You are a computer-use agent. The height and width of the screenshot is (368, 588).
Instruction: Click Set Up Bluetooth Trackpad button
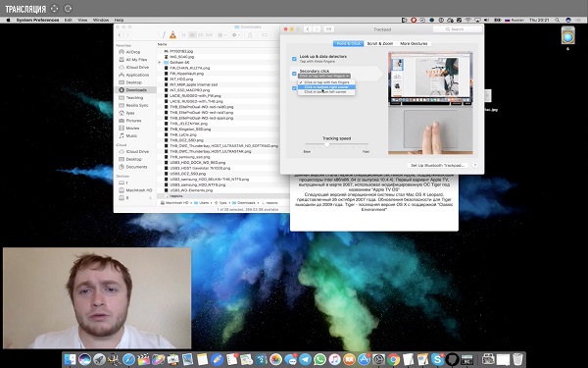437,165
